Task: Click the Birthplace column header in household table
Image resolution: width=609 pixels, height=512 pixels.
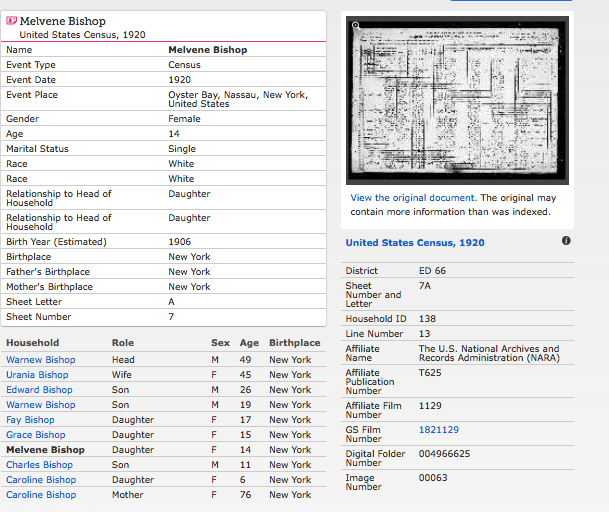Action: coord(294,343)
